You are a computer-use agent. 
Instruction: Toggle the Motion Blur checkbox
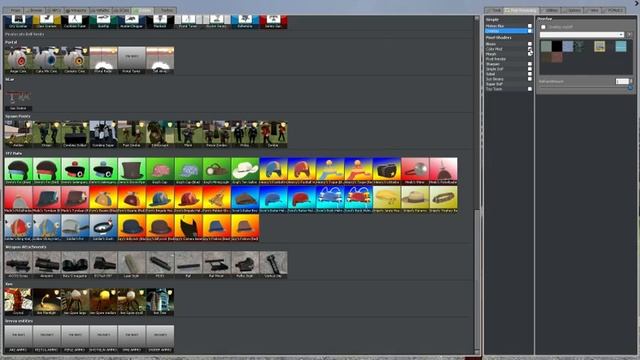pyautogui.click(x=530, y=26)
